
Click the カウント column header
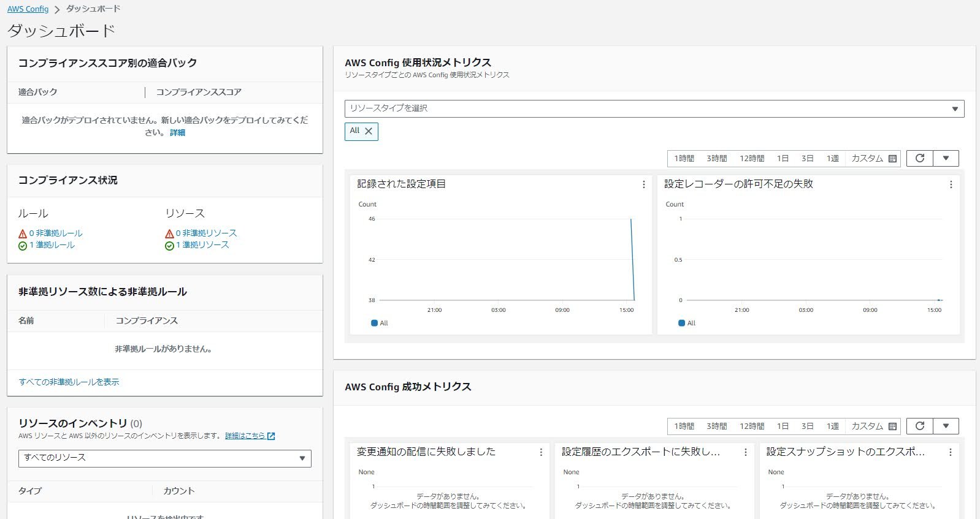tap(179, 491)
